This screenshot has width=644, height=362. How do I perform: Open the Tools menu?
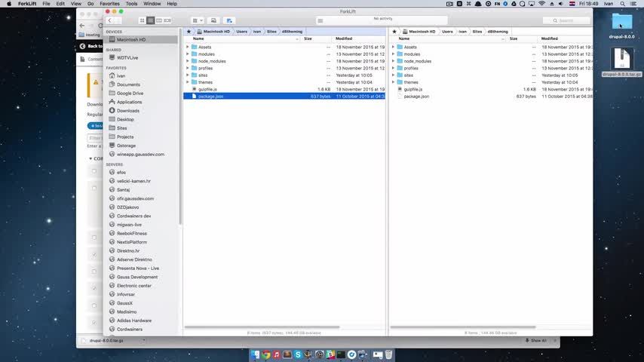coord(131,4)
